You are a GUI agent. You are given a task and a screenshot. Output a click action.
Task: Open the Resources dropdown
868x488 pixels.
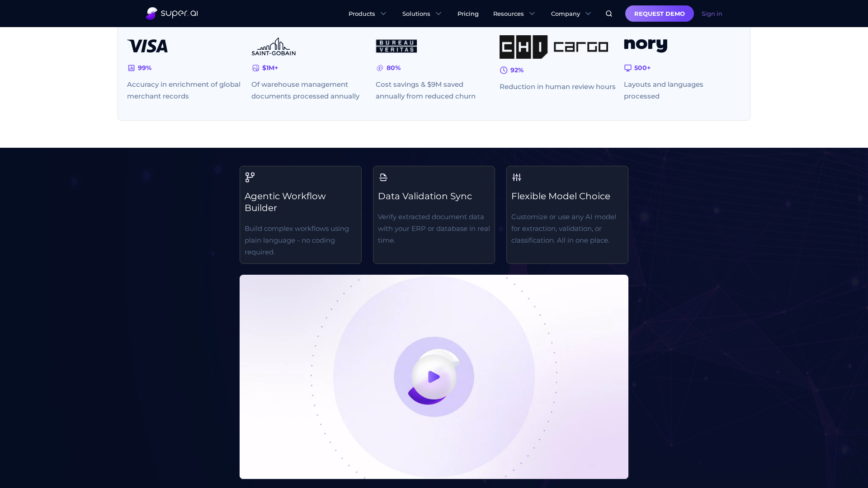(514, 14)
